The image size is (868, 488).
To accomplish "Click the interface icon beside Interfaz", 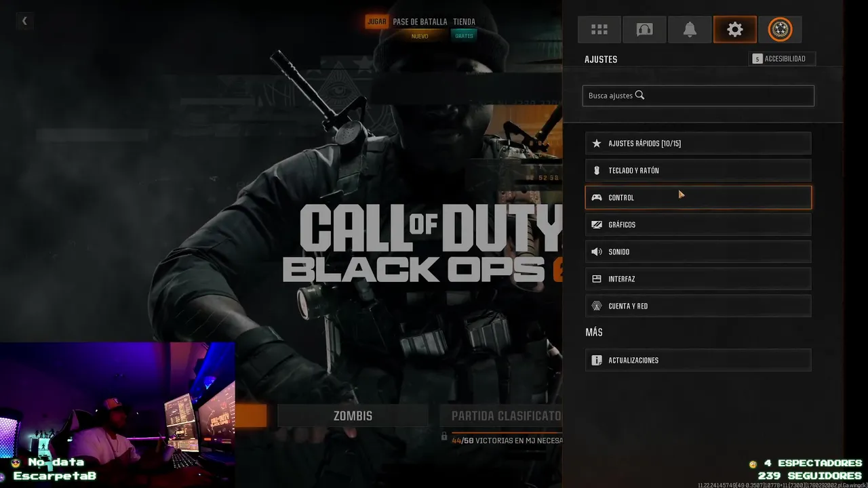I will [x=597, y=279].
